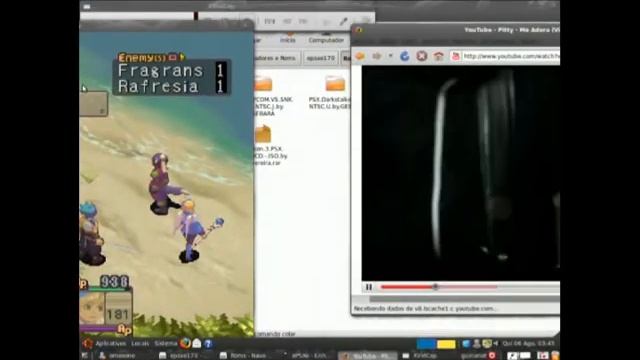Viewport: 640px width, 360px height.
Task: Focus the Firefox URL address field
Action: [510, 56]
